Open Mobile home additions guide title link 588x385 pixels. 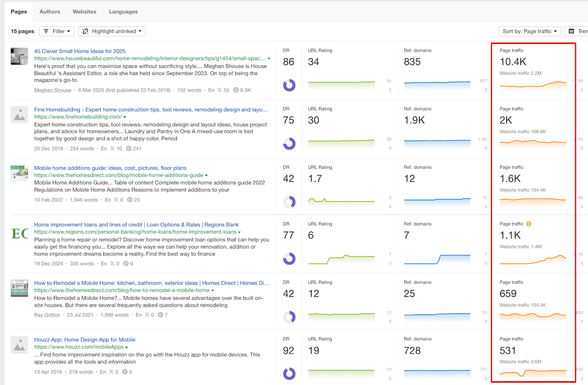[110, 168]
